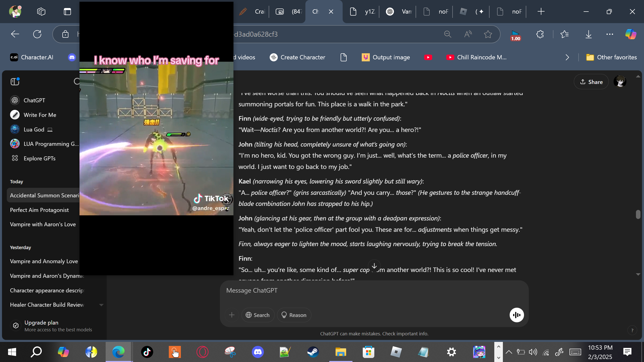Add this page to favorites
This screenshot has height=362, width=644.
click(x=488, y=34)
